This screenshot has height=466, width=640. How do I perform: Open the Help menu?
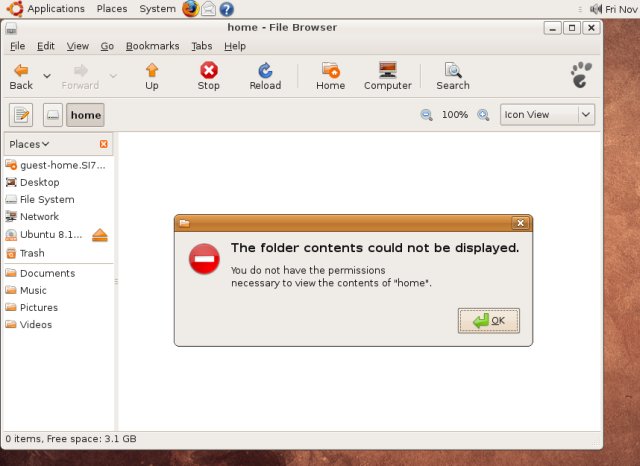click(x=235, y=46)
